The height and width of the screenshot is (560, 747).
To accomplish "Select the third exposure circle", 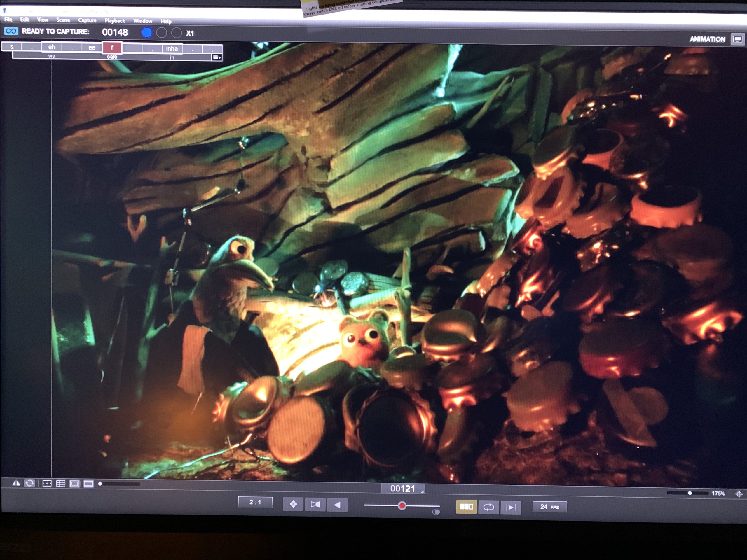I will point(176,33).
